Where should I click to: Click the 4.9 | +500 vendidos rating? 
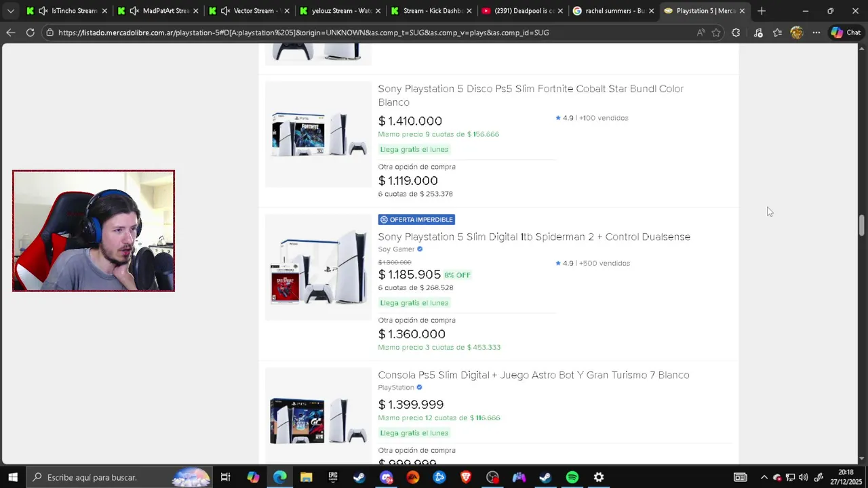pyautogui.click(x=593, y=263)
